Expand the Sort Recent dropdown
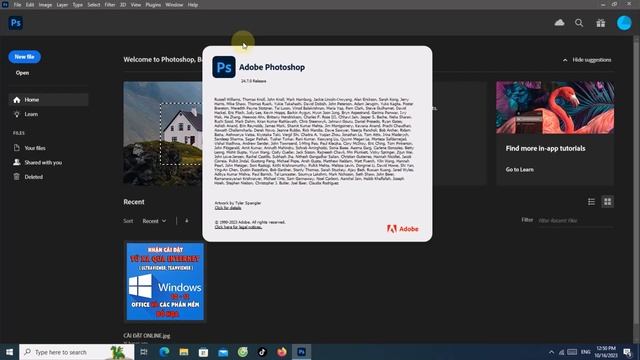Image resolution: width=640 pixels, height=360 pixels. pyautogui.click(x=154, y=221)
